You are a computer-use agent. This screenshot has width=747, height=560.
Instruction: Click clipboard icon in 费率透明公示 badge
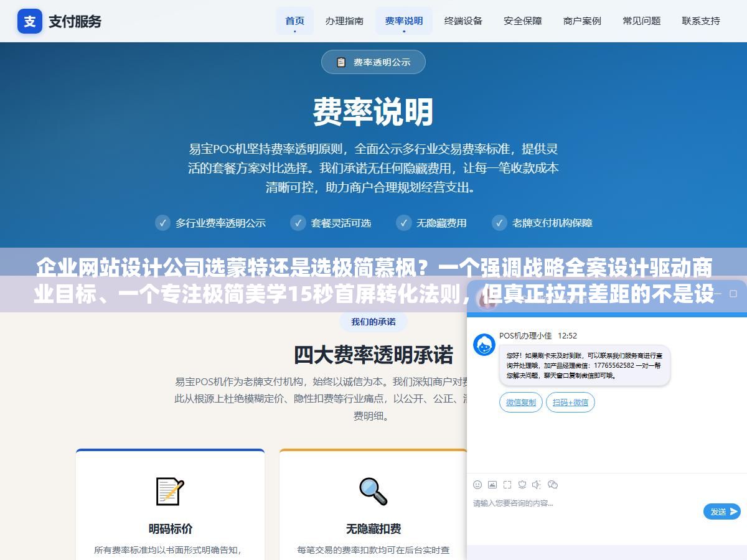click(341, 62)
